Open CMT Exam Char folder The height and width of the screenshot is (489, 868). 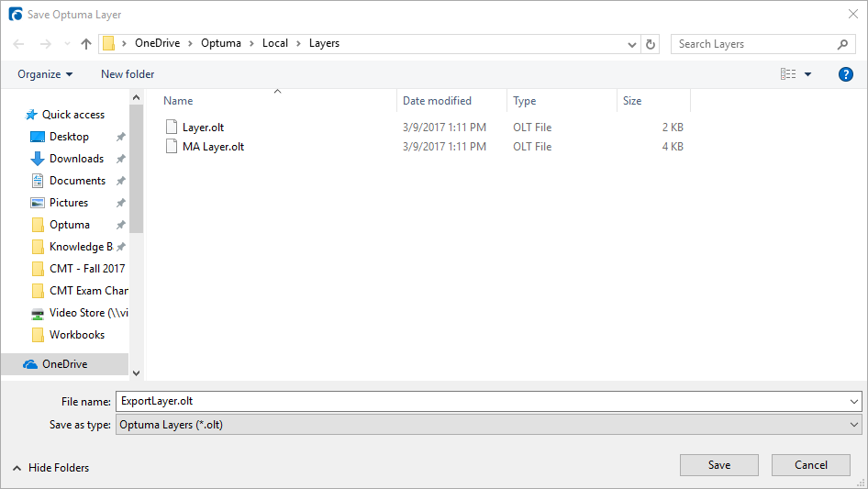pos(89,291)
